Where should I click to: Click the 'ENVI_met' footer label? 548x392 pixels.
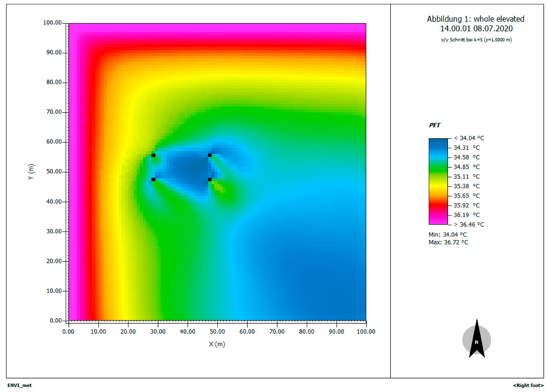pos(19,385)
